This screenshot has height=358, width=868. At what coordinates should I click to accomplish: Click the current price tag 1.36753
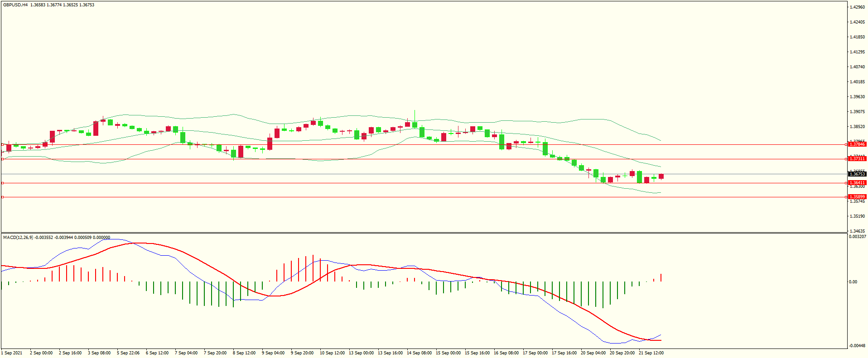pos(857,174)
